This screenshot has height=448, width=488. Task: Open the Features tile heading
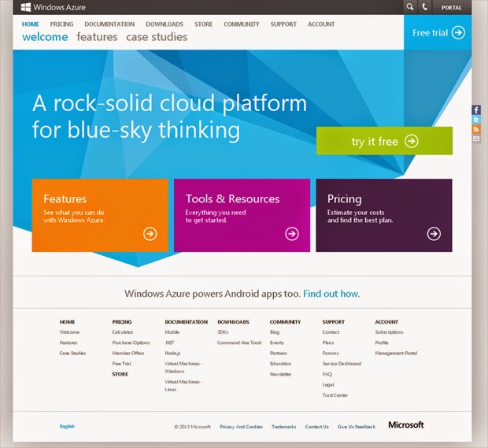pyautogui.click(x=65, y=198)
